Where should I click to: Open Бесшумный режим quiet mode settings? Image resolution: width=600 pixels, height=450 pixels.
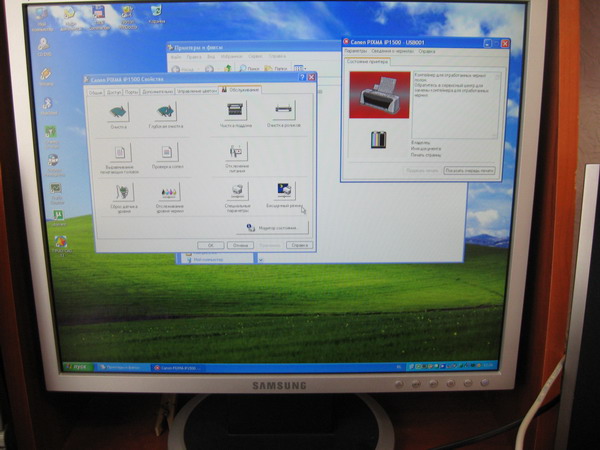click(285, 191)
